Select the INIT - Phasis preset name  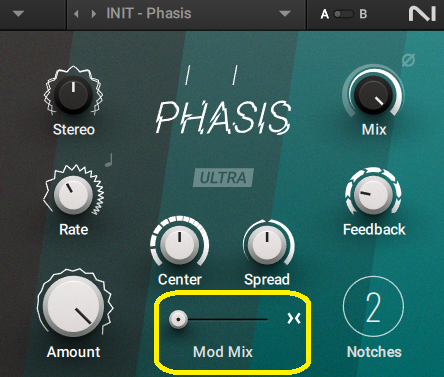[x=149, y=14]
